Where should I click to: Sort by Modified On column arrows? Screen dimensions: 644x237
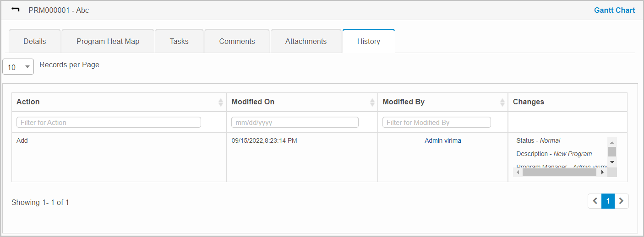coord(372,102)
